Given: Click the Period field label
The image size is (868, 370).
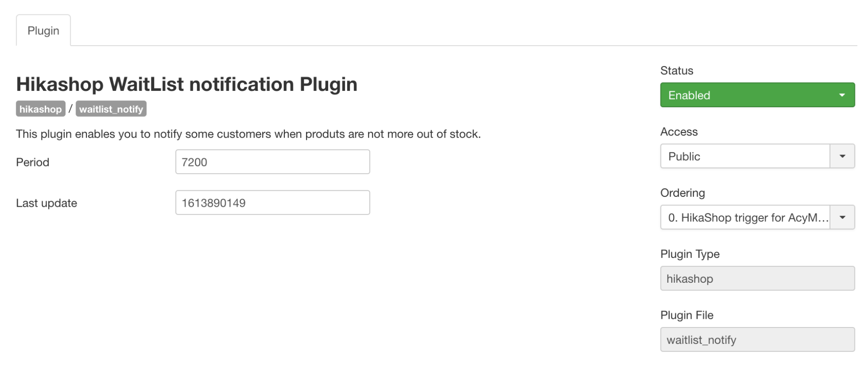Looking at the screenshot, I should [x=33, y=162].
